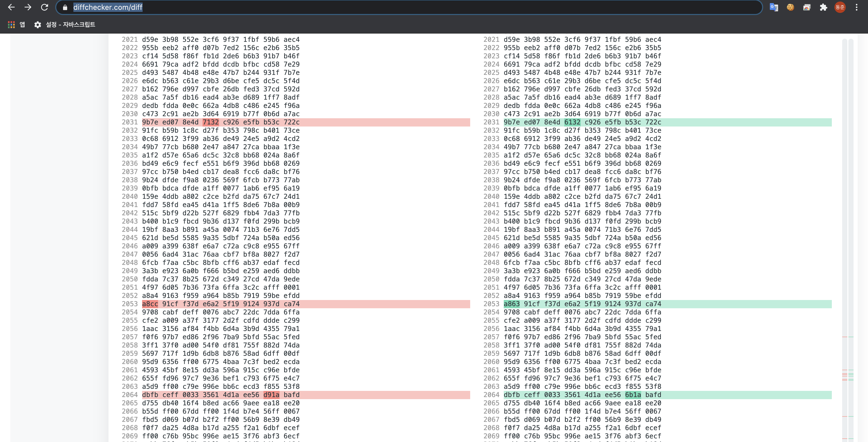Select the a863 highlighted green cell

pos(512,304)
